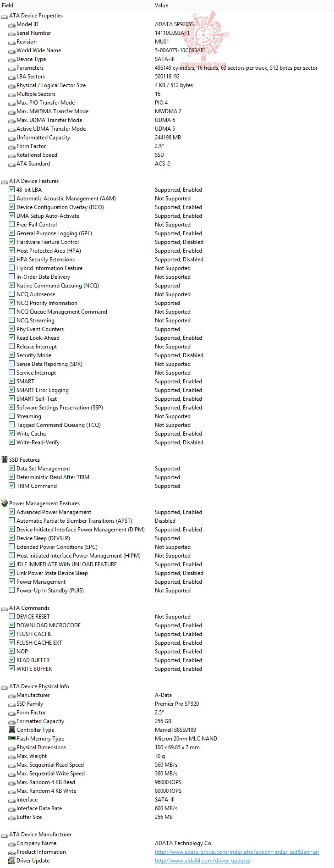The height and width of the screenshot is (868, 334).
Task: Click the ATA Device Manufacturer section icon
Action: pyautogui.click(x=5, y=835)
